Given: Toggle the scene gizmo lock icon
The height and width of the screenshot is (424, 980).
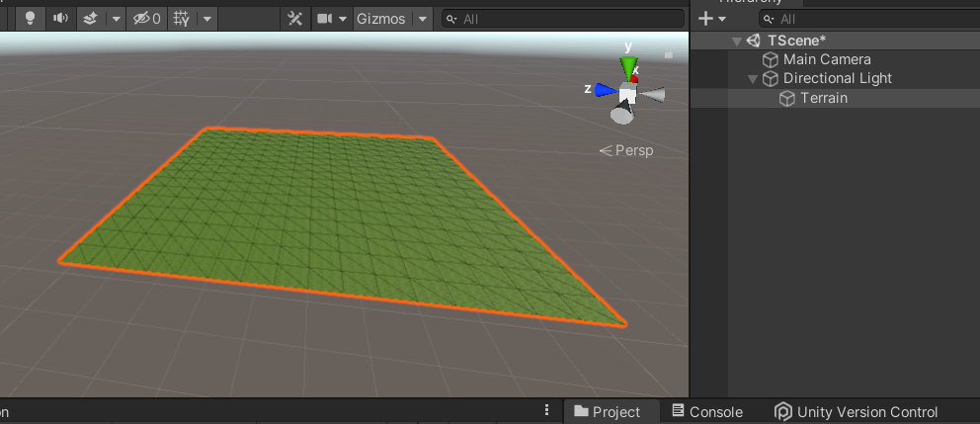Looking at the screenshot, I should 668,53.
